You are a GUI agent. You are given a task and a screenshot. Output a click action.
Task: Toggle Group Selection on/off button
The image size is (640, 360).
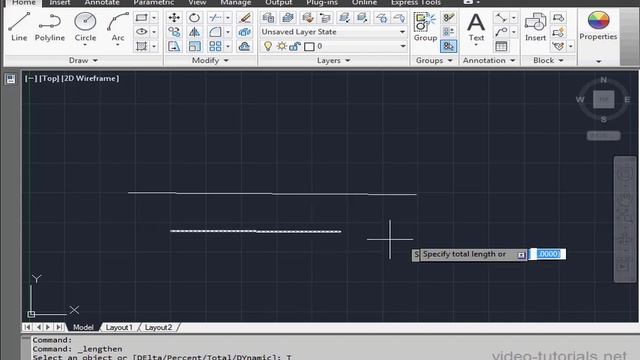tap(448, 46)
